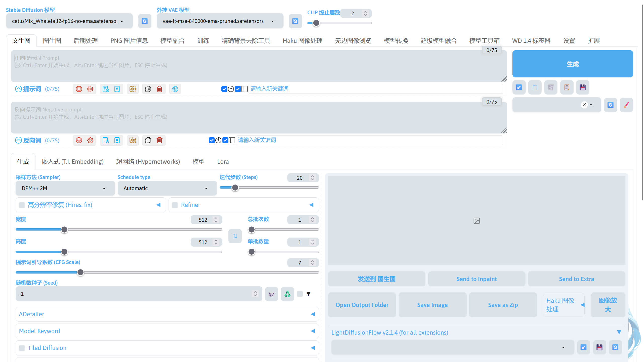The height and width of the screenshot is (362, 644).
Task: Click the red pencil icon to edit styles
Action: tap(626, 105)
